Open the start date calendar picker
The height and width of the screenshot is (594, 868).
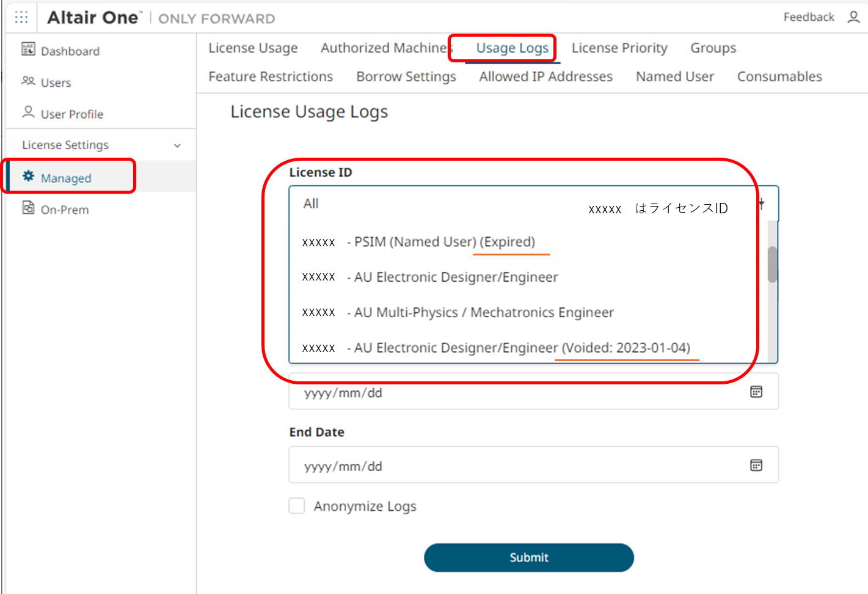pos(756,392)
